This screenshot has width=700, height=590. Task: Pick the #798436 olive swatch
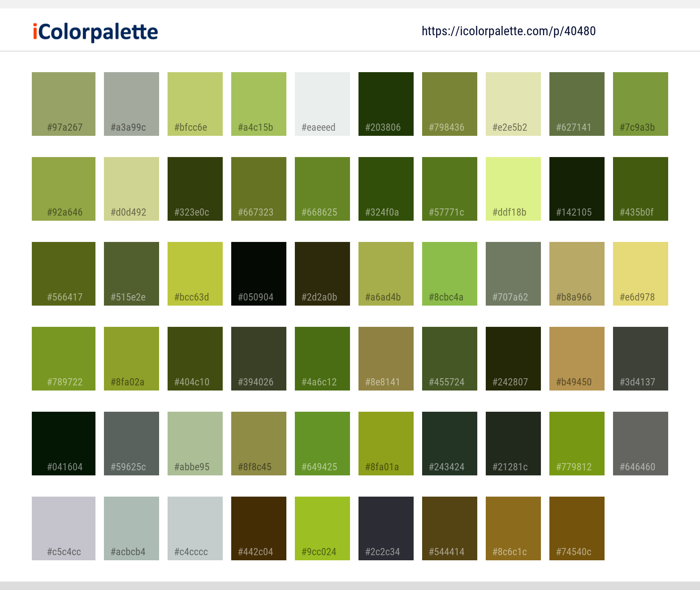point(450,104)
